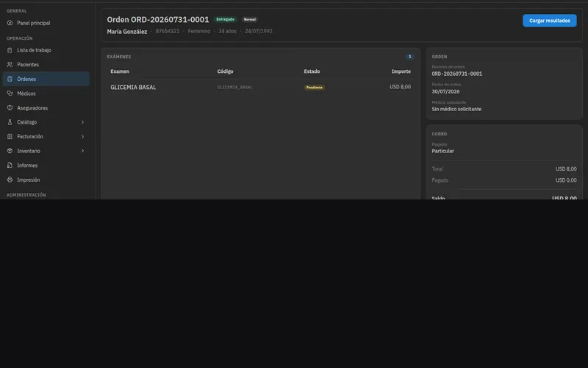Click the Entregado status badge
Screen dimensions: 588x368
pos(225,20)
